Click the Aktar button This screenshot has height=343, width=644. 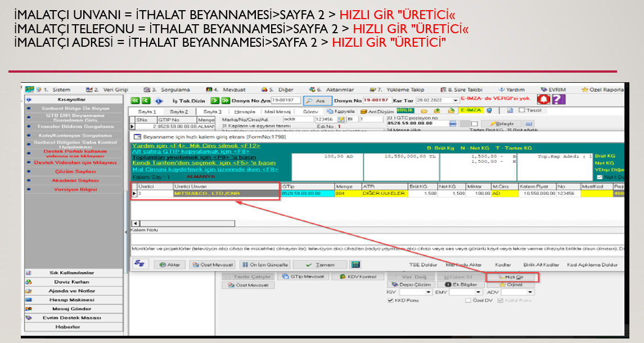click(170, 265)
